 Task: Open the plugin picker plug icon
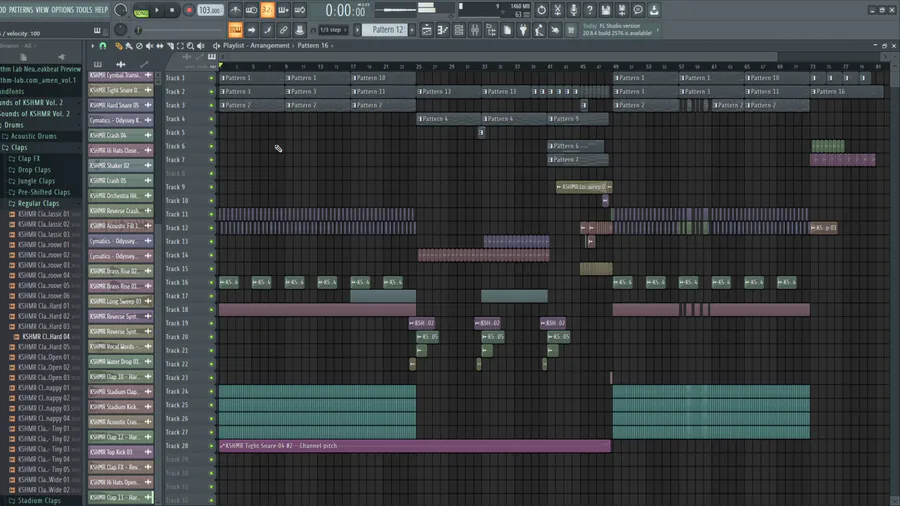click(x=523, y=30)
